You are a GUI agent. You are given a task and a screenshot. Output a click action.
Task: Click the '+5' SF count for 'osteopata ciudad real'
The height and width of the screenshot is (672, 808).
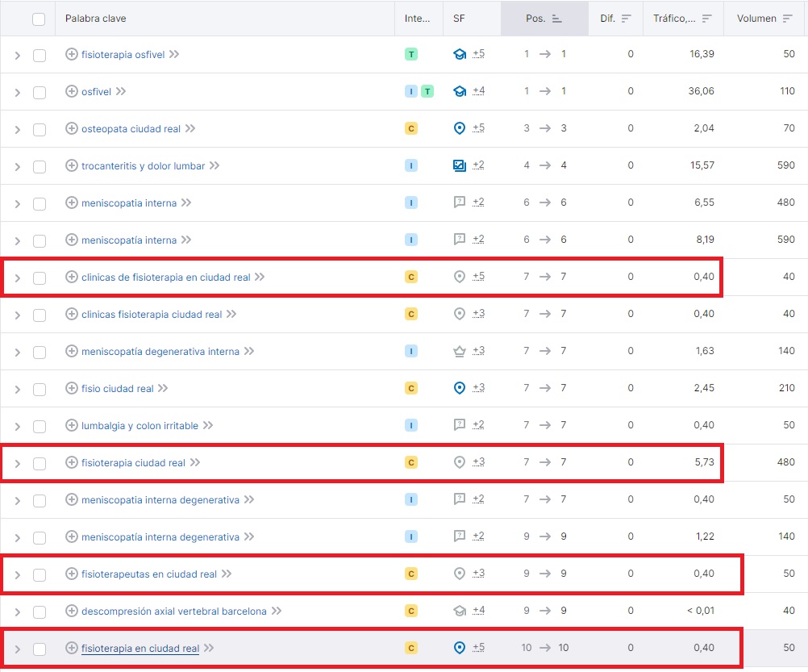[478, 128]
